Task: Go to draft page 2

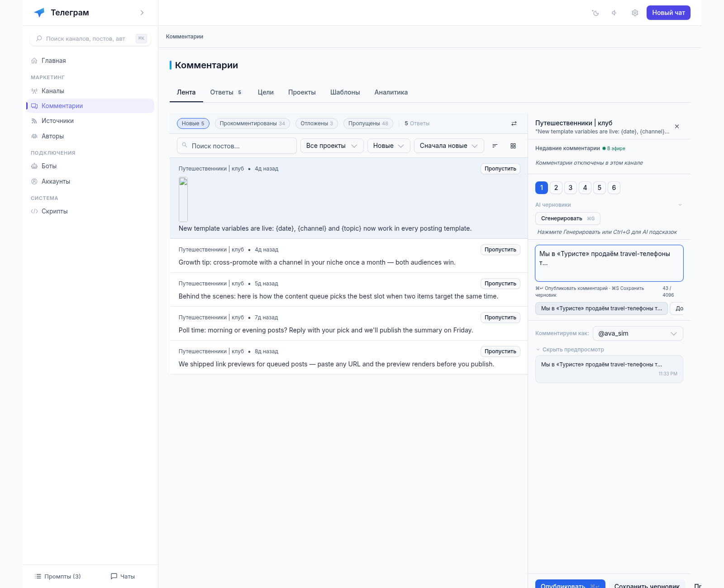Action: (556, 188)
